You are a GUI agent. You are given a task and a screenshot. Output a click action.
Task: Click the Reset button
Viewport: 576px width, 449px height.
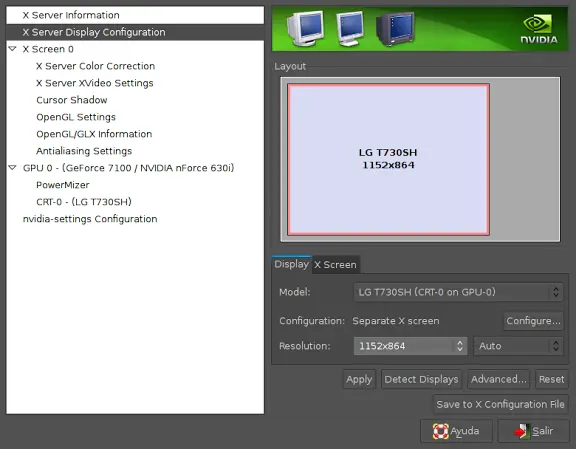point(551,379)
